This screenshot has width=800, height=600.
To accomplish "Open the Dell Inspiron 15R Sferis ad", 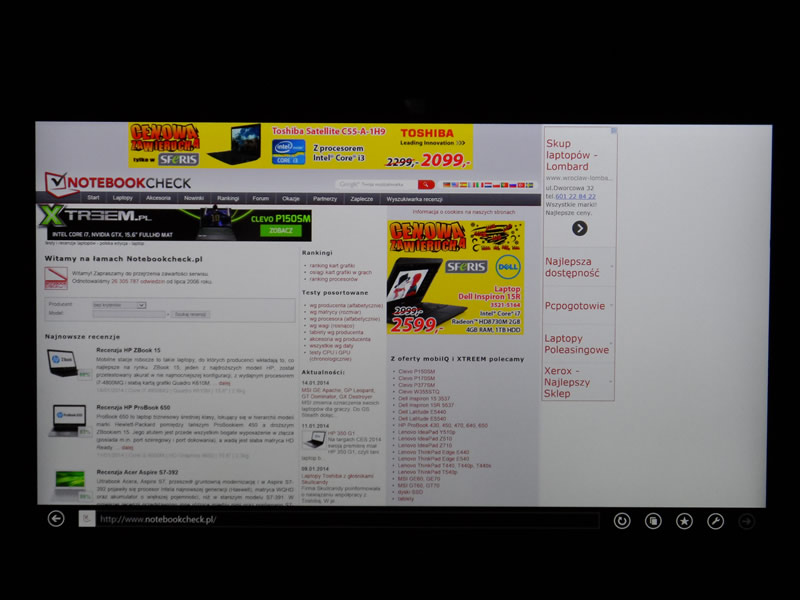I will click(456, 278).
